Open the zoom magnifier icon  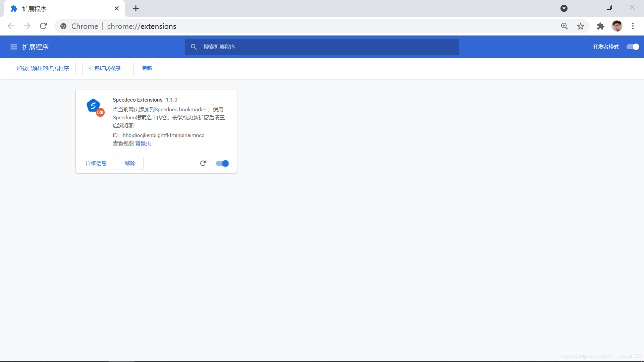point(565,26)
